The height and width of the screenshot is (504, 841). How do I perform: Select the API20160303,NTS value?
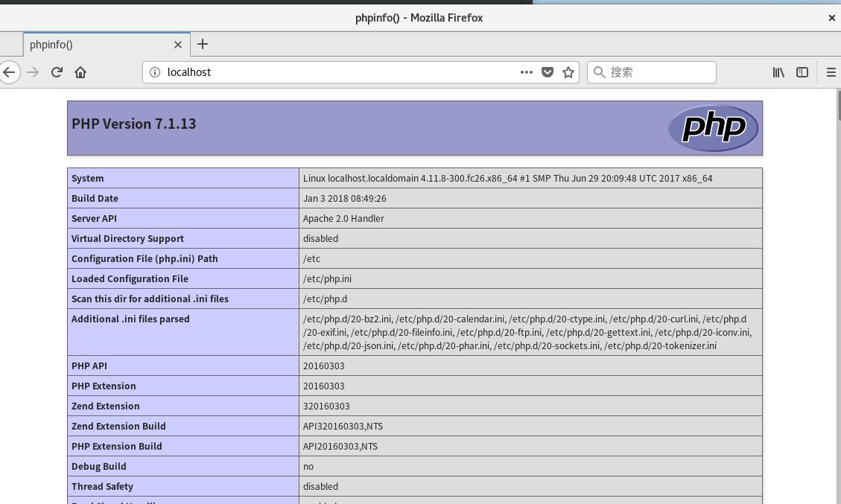tap(340, 447)
